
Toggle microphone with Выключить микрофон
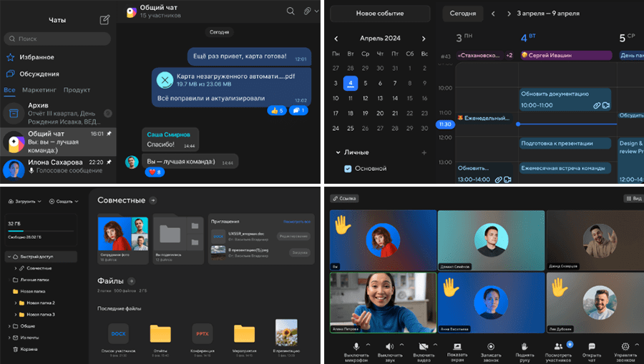point(356,347)
